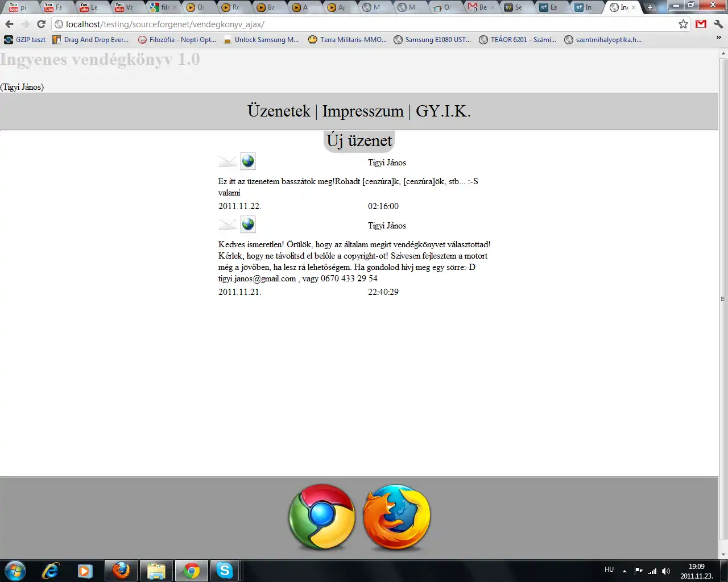The height and width of the screenshot is (582, 728).
Task: Click the email envelope icon of the 'Kedves ismeretlen' message
Action: pyautogui.click(x=227, y=225)
